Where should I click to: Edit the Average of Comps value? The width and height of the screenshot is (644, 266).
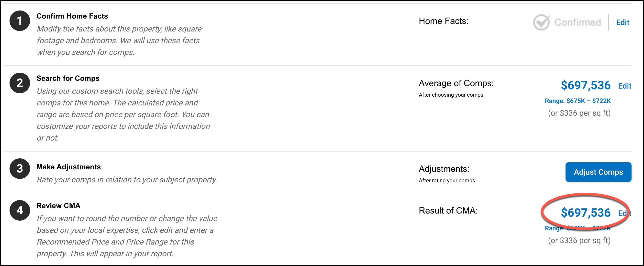[x=624, y=86]
